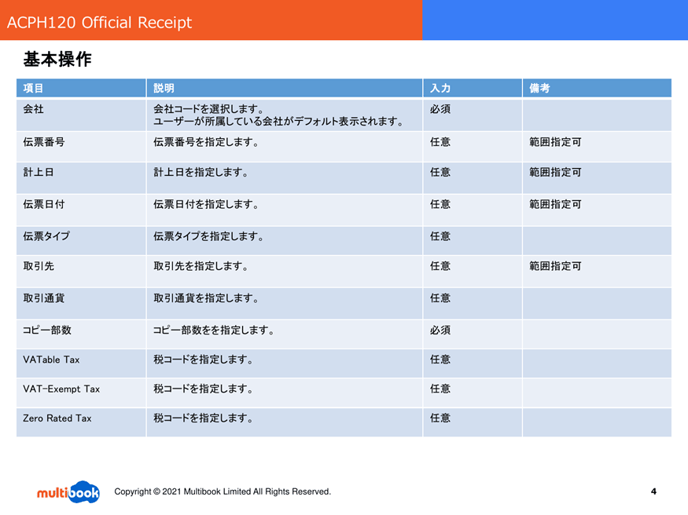Click '任意' in the 伝票番号 row
Screen dimensions: 688x515
pyautogui.click(x=440, y=142)
